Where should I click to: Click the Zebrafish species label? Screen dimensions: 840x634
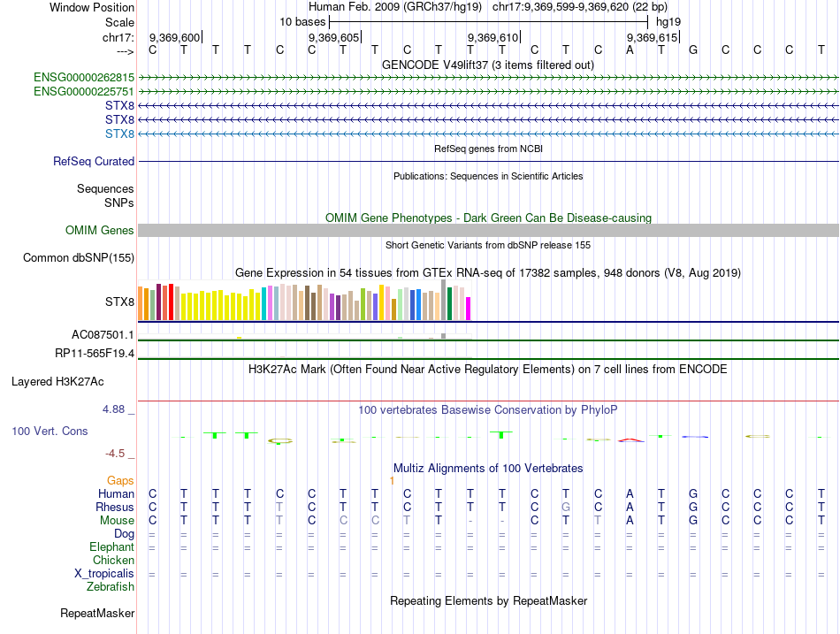pos(111,587)
